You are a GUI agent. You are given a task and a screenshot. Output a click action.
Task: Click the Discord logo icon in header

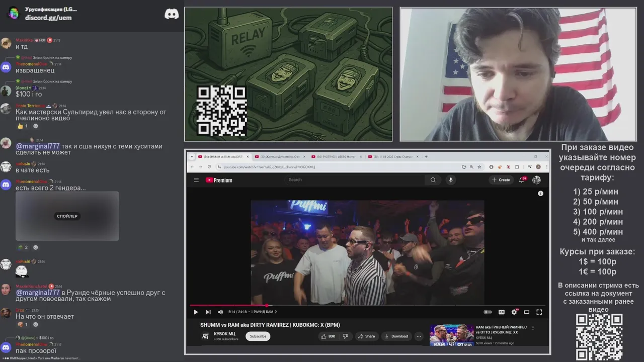tap(172, 14)
